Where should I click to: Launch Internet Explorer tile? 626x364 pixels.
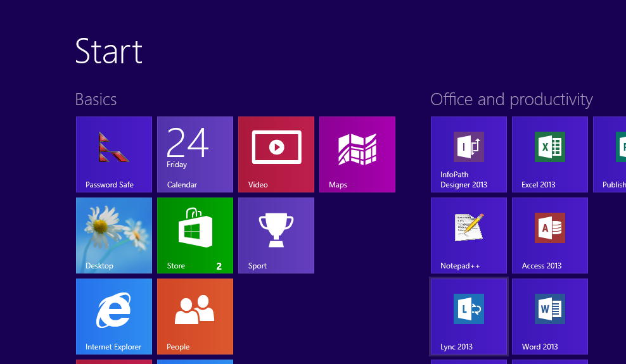[x=114, y=317]
